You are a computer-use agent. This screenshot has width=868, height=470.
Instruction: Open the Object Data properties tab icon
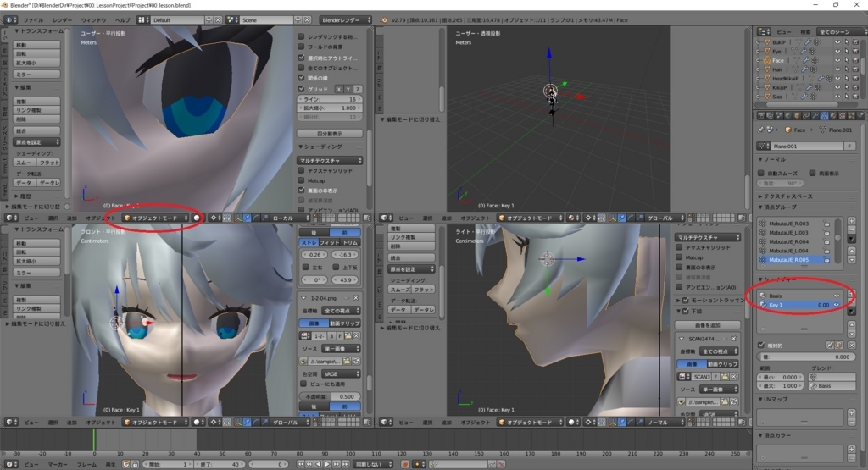[x=824, y=115]
